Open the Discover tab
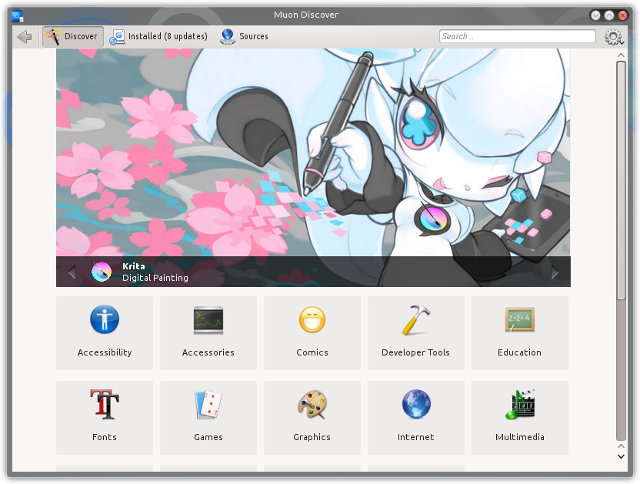Screen dimensions: 640x484 tap(73, 36)
